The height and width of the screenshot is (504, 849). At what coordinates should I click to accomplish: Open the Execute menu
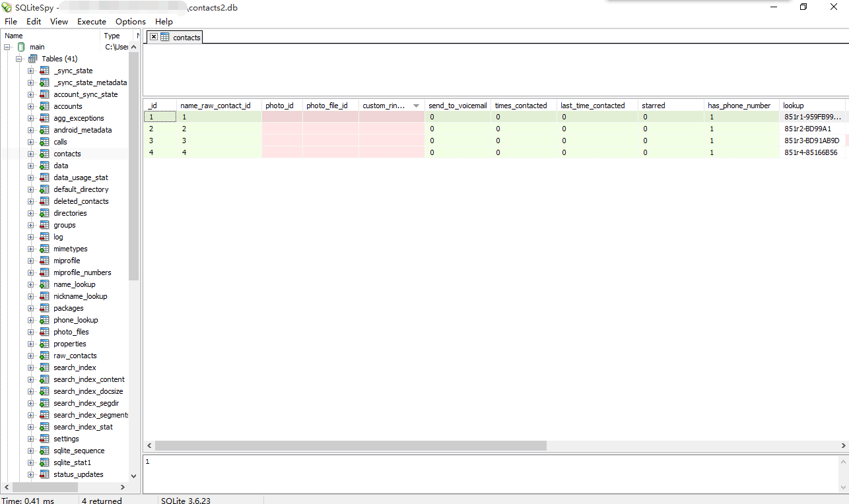(x=92, y=22)
